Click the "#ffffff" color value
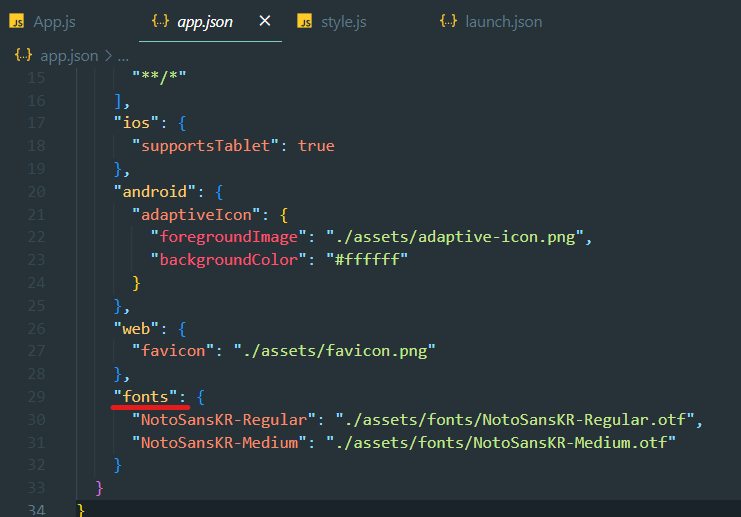The height and width of the screenshot is (517, 741). [367, 259]
